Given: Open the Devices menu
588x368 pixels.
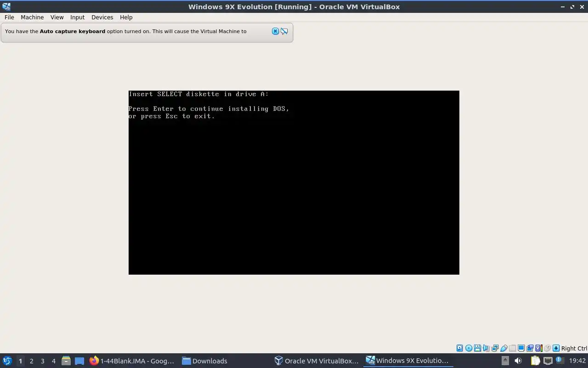Looking at the screenshot, I should click(x=102, y=17).
